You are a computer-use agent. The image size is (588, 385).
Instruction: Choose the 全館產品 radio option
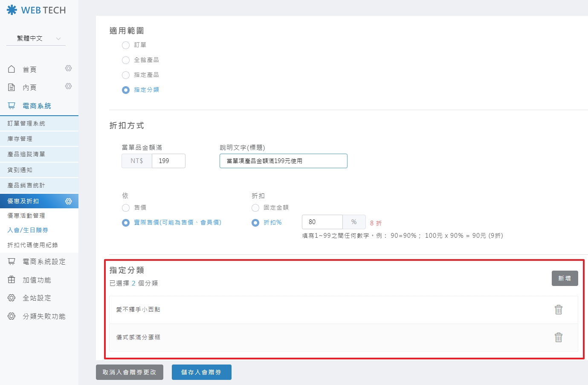click(126, 60)
